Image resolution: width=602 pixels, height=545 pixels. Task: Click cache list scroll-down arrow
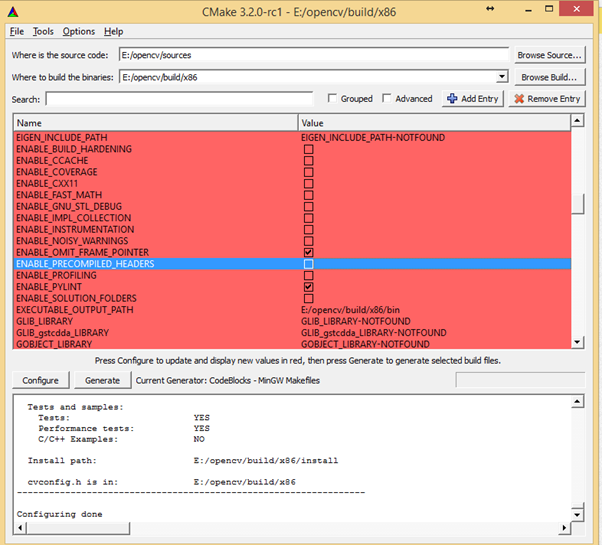coord(577,342)
